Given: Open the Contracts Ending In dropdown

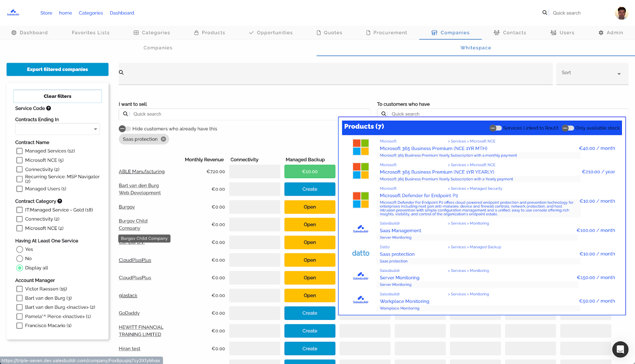Looking at the screenshot, I should [58, 129].
